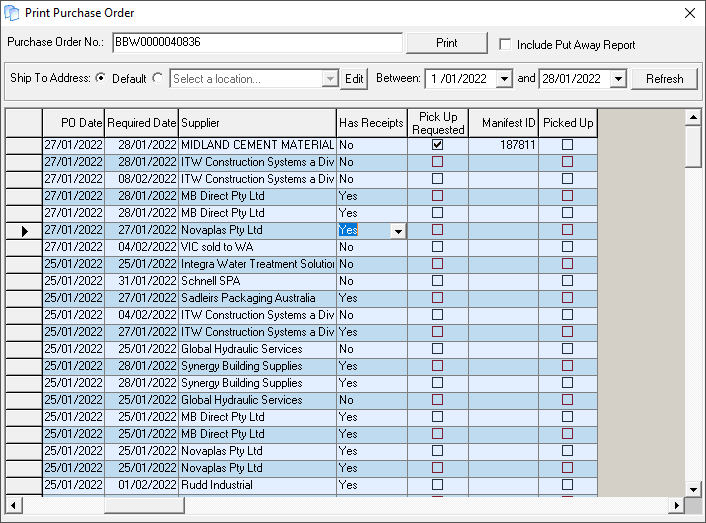Sort by Required Date column header

(141, 123)
